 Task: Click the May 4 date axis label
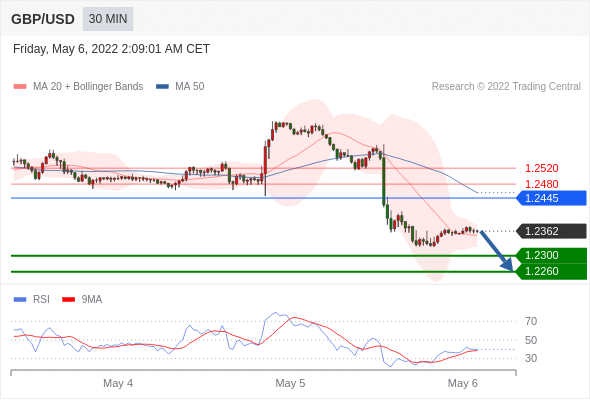[118, 383]
